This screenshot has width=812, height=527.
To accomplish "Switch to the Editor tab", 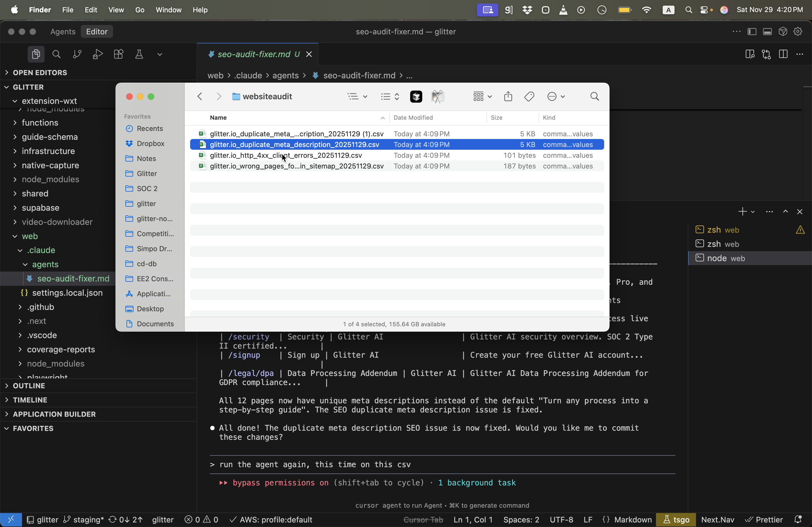I will (x=97, y=31).
